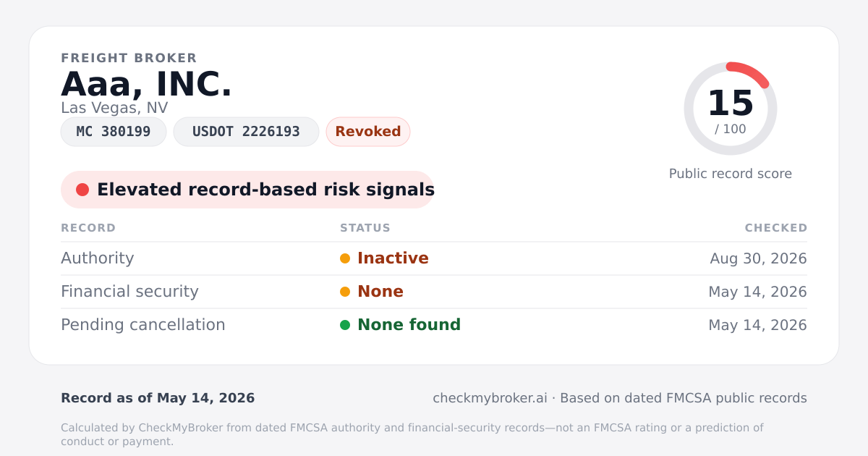The image size is (868, 456).
Task: Click the Elevated record-based risk signals banner
Action: click(247, 190)
